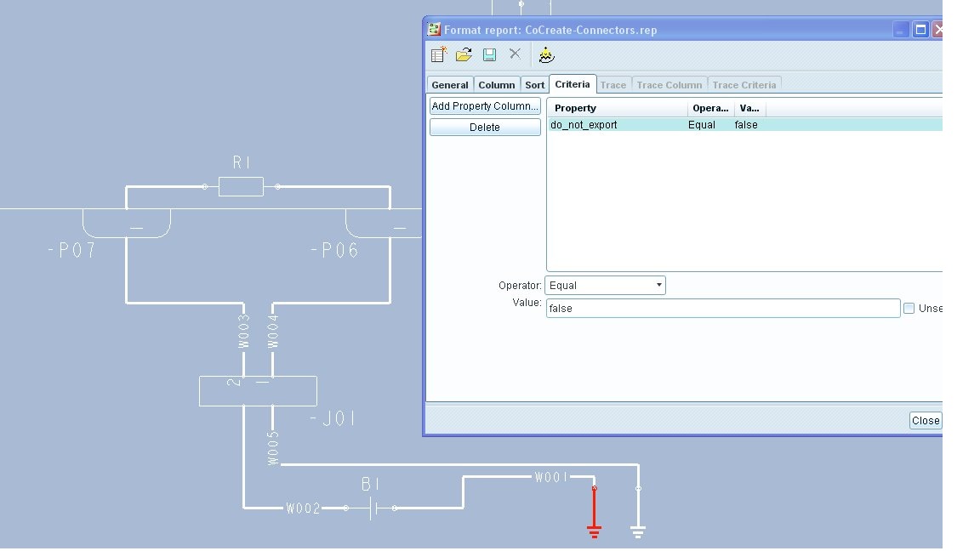Click wire label W004
Image resolution: width=980 pixels, height=551 pixels.
pos(272,331)
